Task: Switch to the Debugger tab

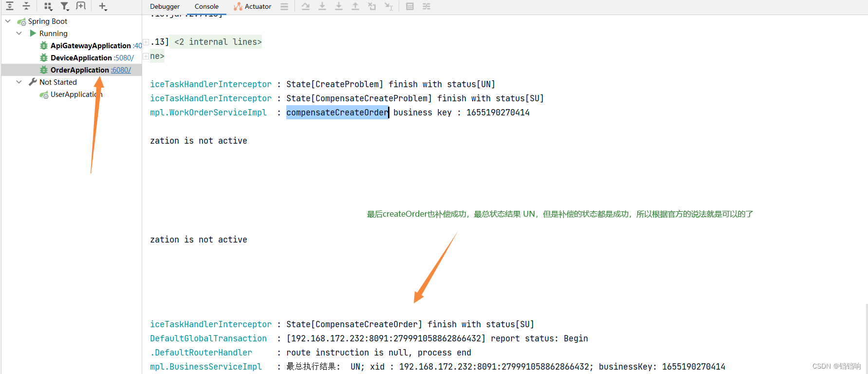Action: (165, 6)
